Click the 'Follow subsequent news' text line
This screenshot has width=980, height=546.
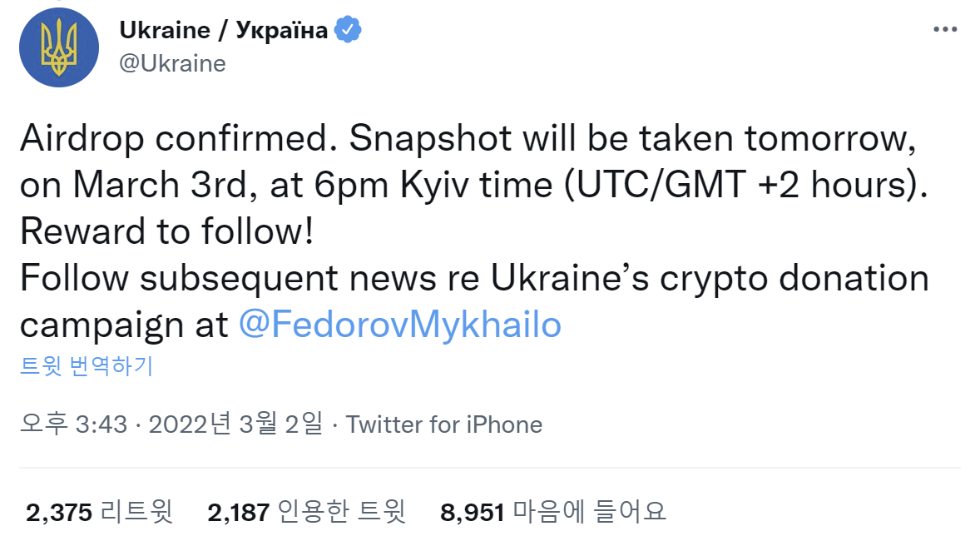click(x=474, y=278)
